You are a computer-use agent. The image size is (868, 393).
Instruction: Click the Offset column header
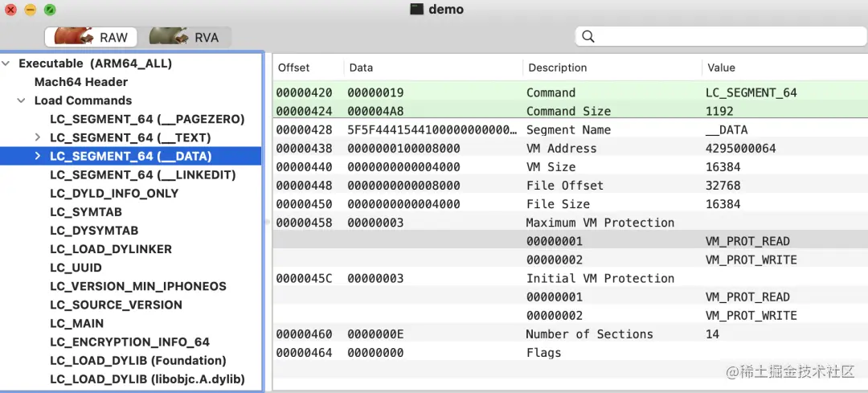293,68
